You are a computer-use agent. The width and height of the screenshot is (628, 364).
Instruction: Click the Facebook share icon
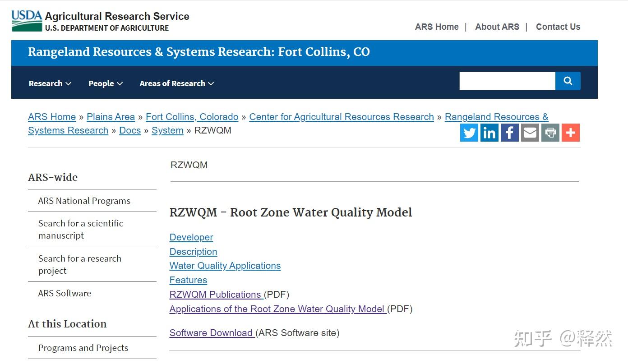coord(510,133)
